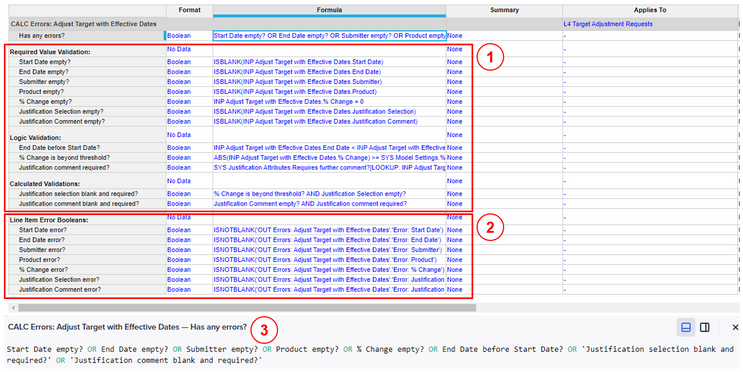743x372 pixels.
Task: Select the Applies To column header
Action: point(650,10)
